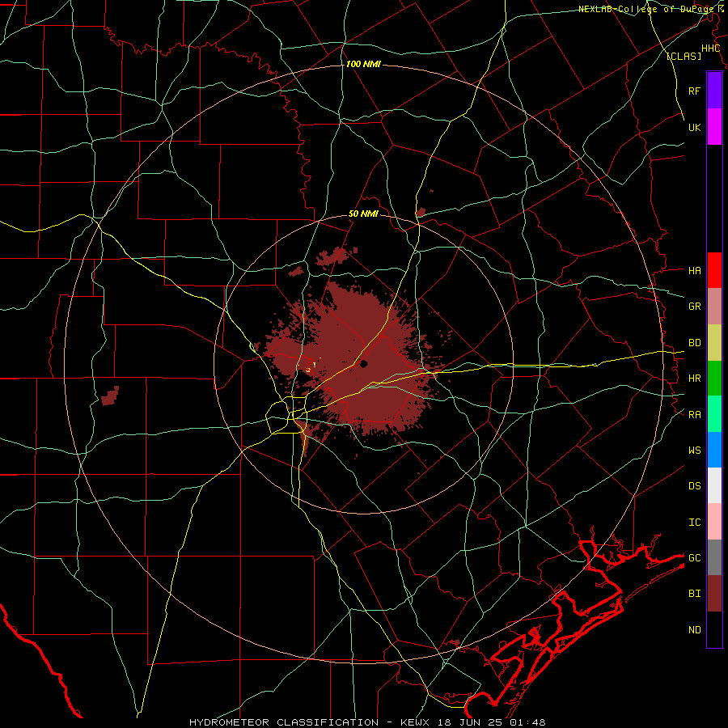
Task: Click the RA legend label
Action: point(694,415)
